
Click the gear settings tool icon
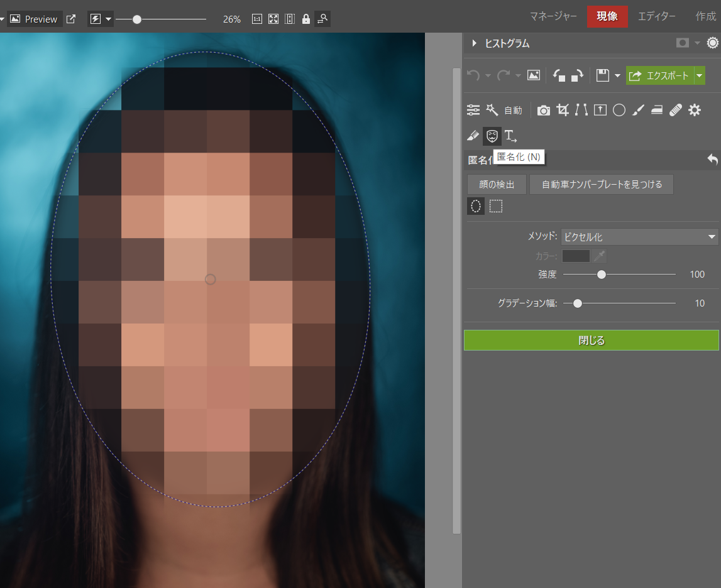tap(695, 110)
